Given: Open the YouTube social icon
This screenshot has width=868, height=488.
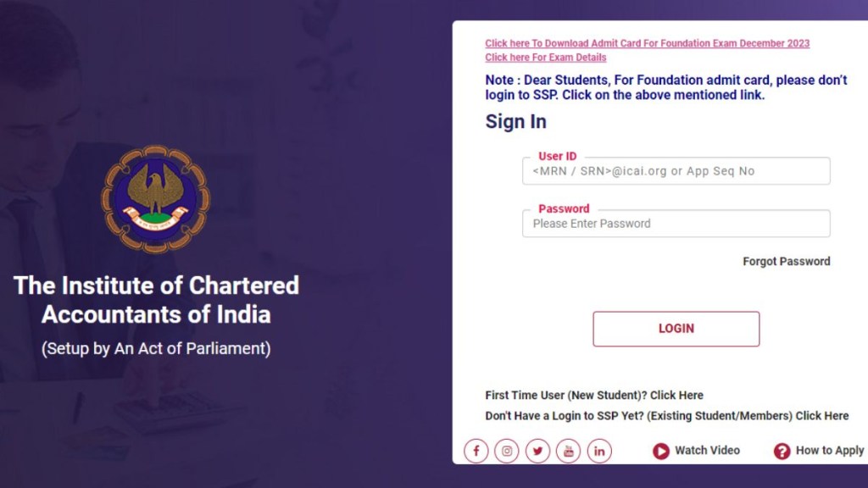Looking at the screenshot, I should coord(568,451).
